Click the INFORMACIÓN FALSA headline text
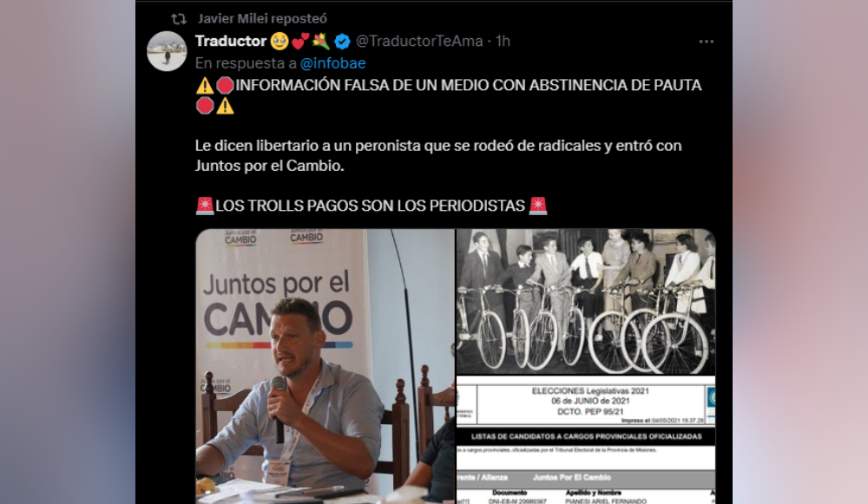 point(469,85)
